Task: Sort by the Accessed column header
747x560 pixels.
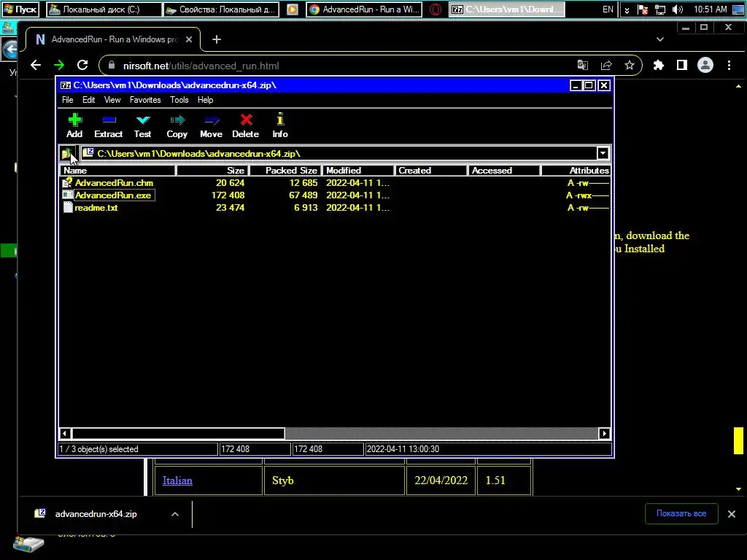Action: click(504, 171)
